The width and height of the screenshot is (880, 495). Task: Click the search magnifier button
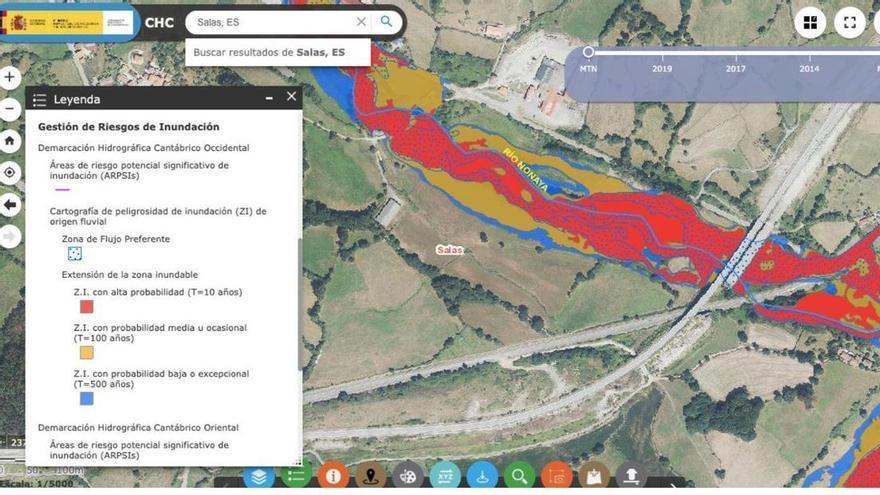click(x=386, y=22)
